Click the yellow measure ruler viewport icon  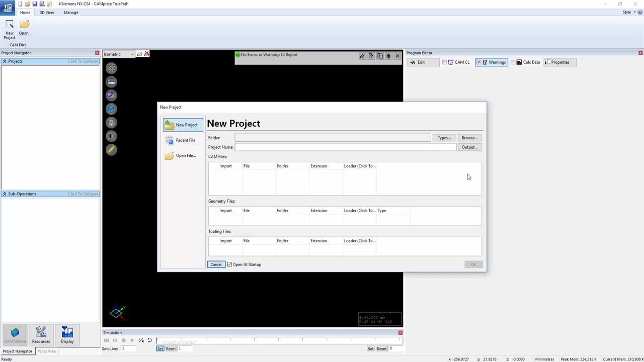tap(111, 149)
